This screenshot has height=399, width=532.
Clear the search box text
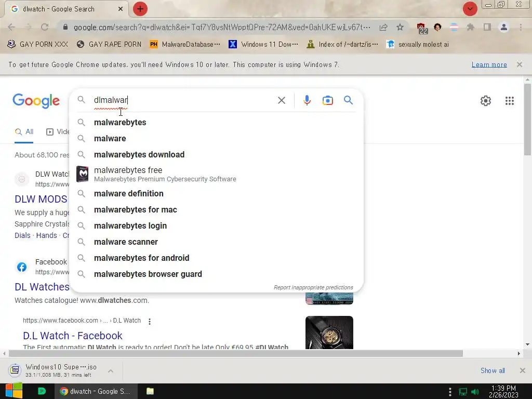(x=281, y=100)
